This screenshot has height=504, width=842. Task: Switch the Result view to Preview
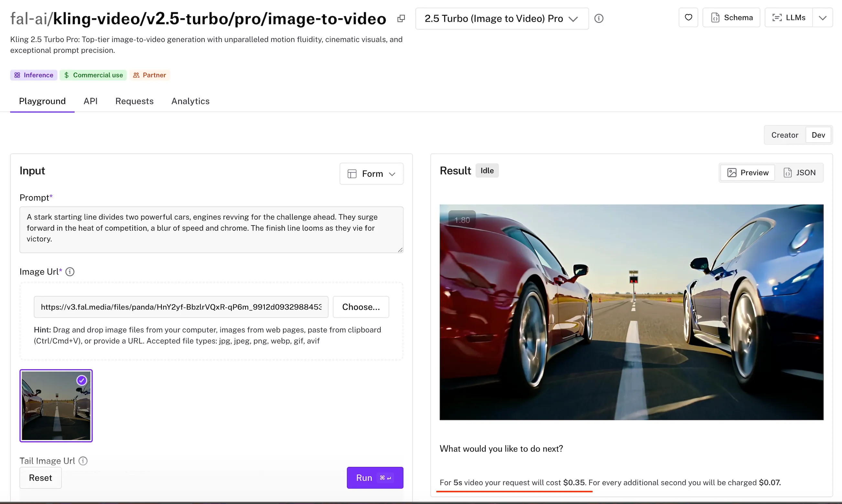tap(747, 173)
